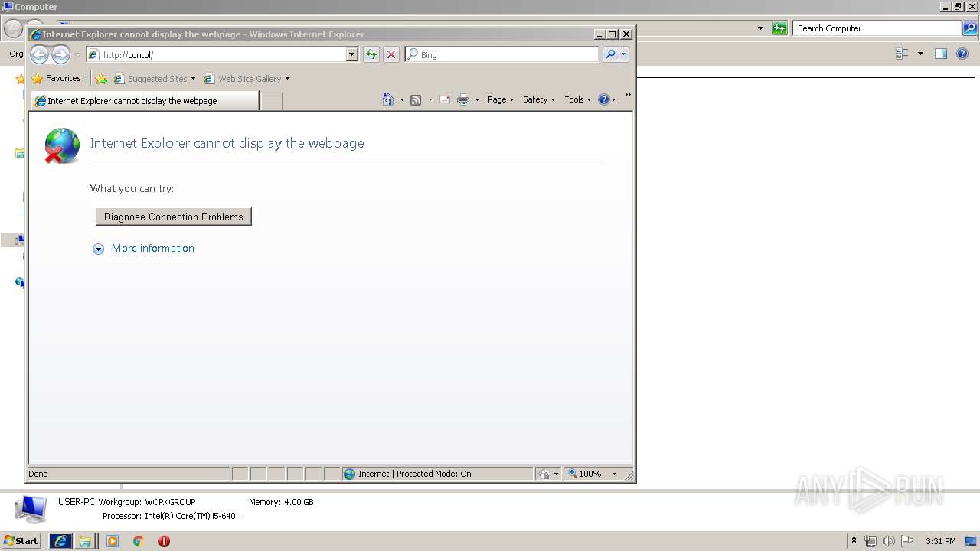Click the Forward navigation button
The width and height of the screenshot is (980, 551).
(60, 54)
